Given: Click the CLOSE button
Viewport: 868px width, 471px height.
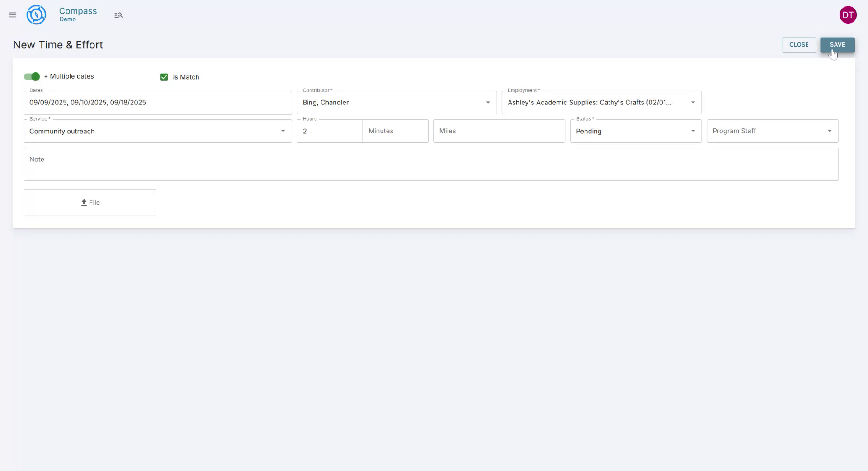Looking at the screenshot, I should 798,44.
